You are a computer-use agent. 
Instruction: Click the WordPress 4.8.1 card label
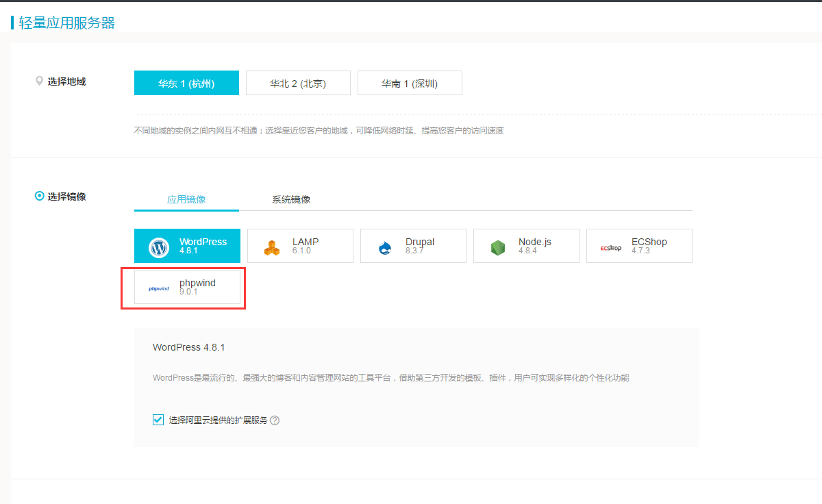point(203,246)
